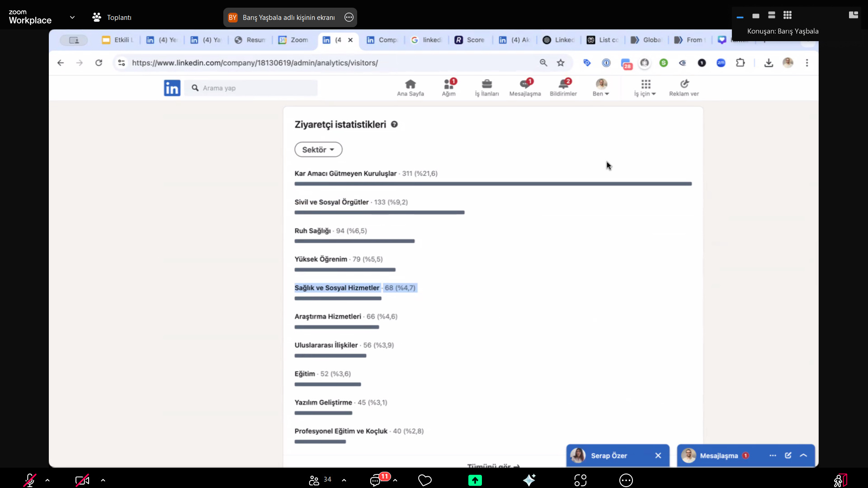This screenshot has width=868, height=488.
Task: Toggle Zoom camera video button
Action: (x=82, y=480)
